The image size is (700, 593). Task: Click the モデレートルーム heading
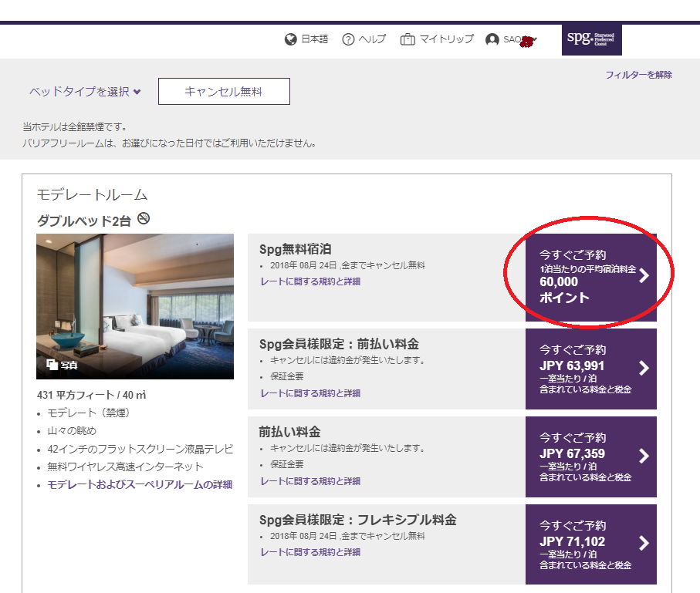tap(92, 194)
